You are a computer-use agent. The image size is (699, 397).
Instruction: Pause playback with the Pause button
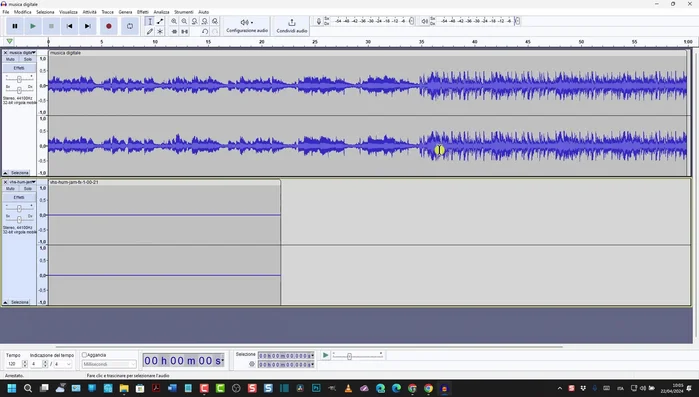(15, 26)
